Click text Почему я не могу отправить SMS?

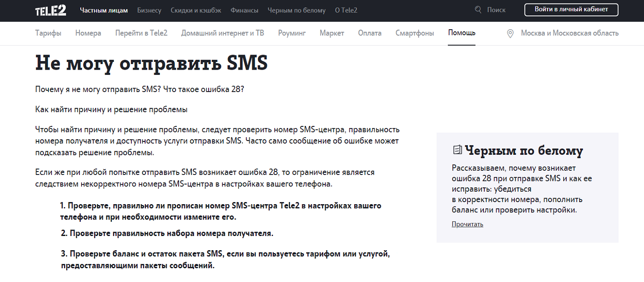coord(98,89)
